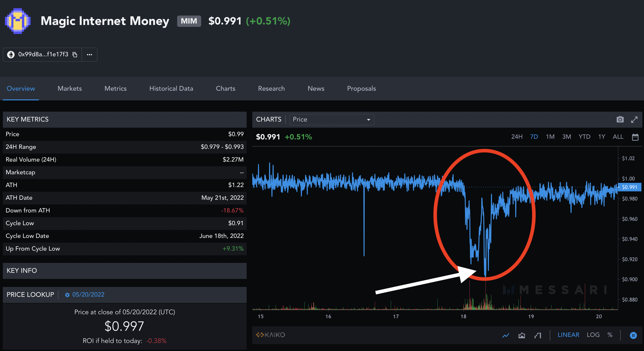This screenshot has width=644, height=351.
Task: Click the KEY METRICS panel header
Action: click(125, 119)
